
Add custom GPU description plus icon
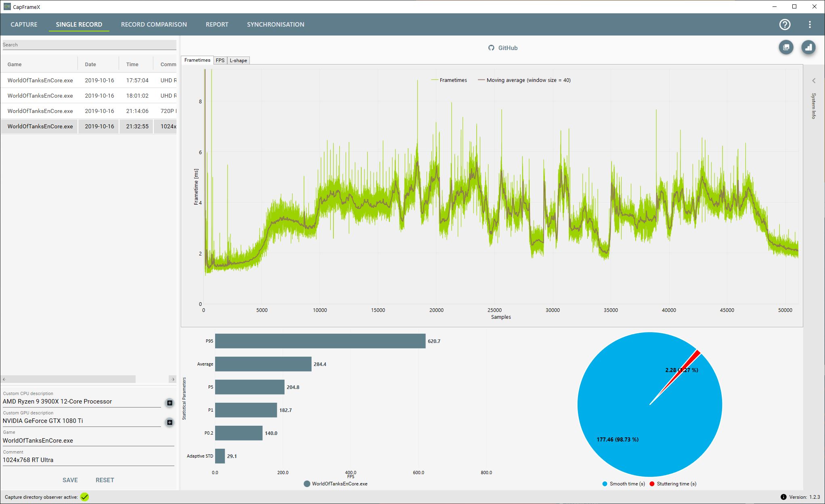[170, 422]
